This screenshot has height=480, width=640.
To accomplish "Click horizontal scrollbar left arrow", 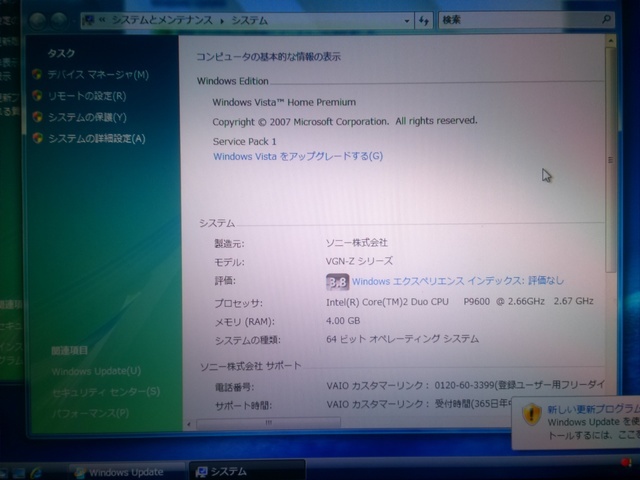I will [189, 424].
